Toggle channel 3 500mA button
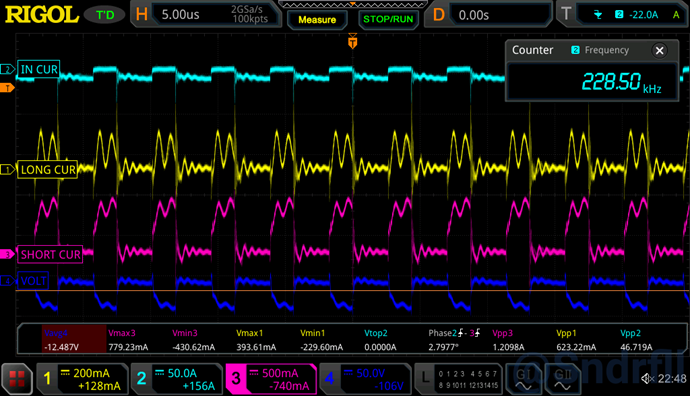Viewport: 690px width, 396px height. pos(271,379)
